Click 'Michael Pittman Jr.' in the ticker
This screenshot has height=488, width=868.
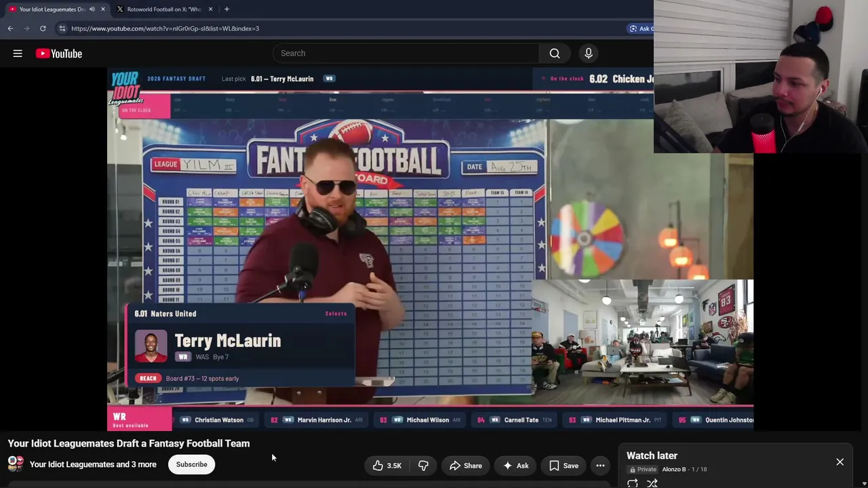[623, 420]
